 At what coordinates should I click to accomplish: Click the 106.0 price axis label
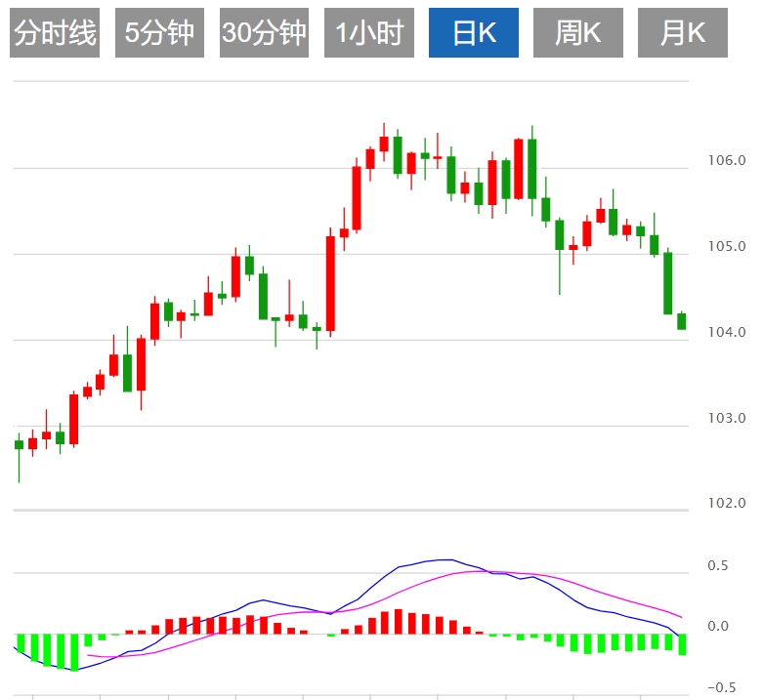pos(725,160)
